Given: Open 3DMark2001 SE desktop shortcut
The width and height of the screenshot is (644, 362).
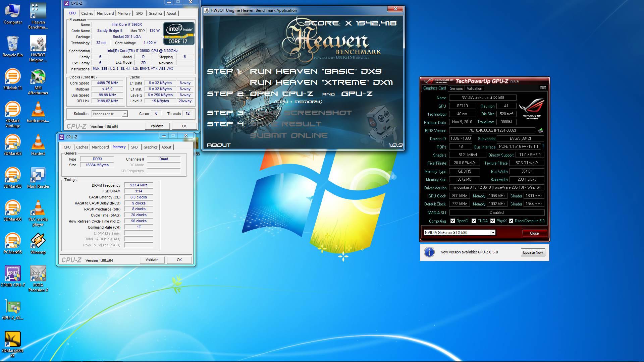Looking at the screenshot, I should [x=13, y=345].
